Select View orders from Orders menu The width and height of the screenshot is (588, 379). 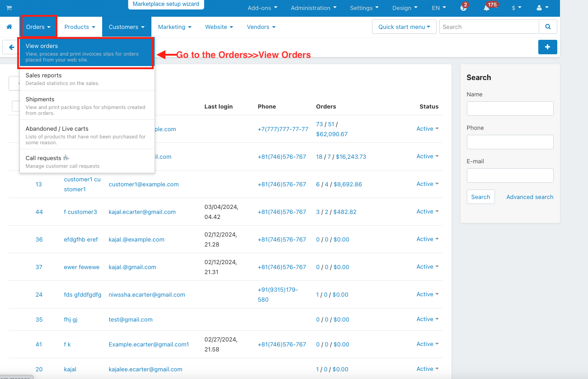tap(86, 52)
